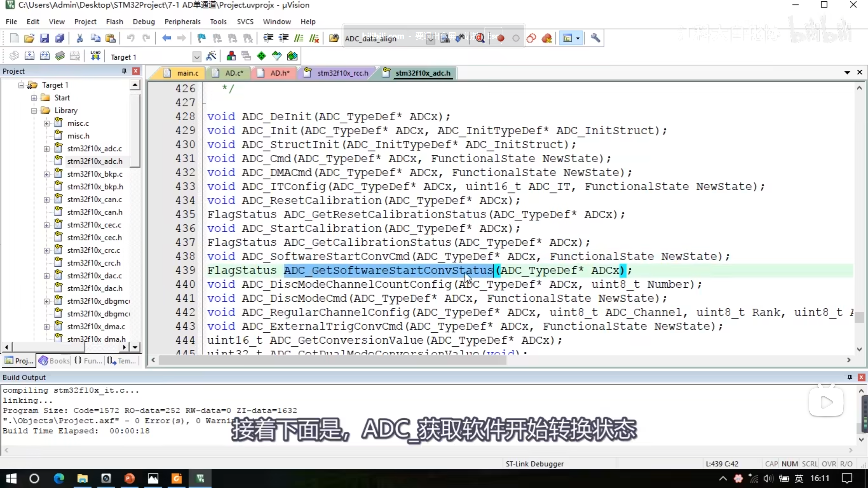Expand the stm32f10x_bkp.c tree node

tap(46, 174)
